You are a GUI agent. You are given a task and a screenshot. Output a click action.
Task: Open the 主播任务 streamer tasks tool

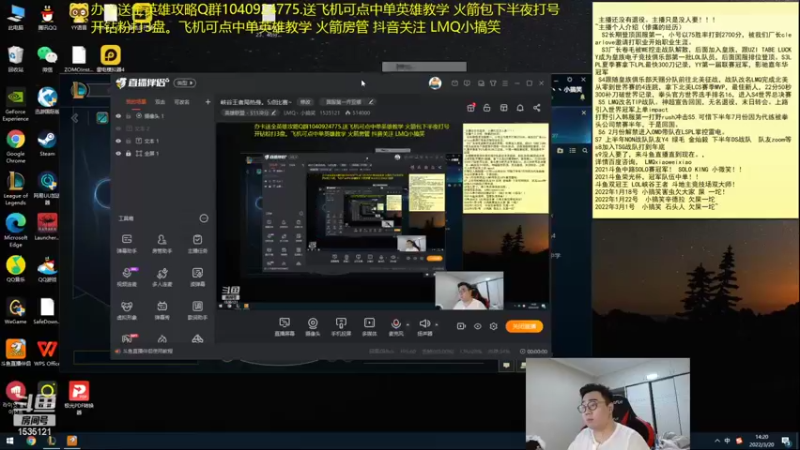(197, 243)
